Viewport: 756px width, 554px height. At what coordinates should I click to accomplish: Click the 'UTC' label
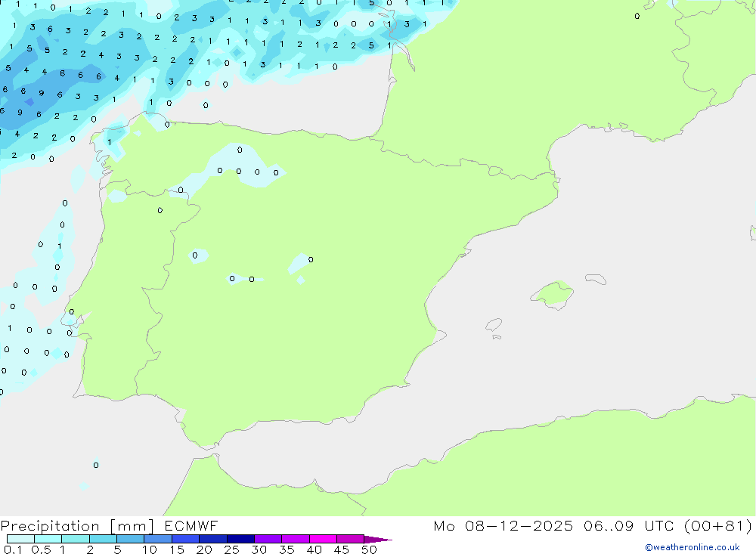click(658, 525)
